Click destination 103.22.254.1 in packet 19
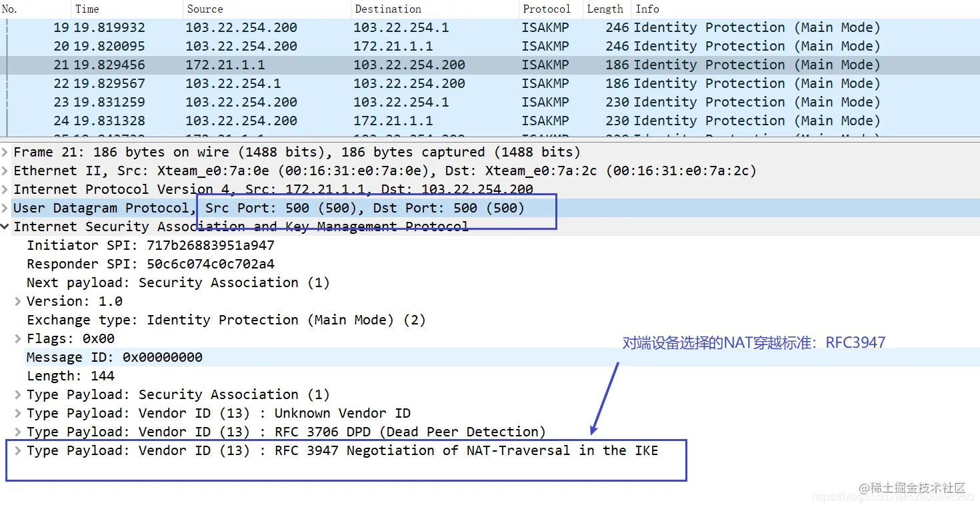The height and width of the screenshot is (509, 980). point(401,27)
